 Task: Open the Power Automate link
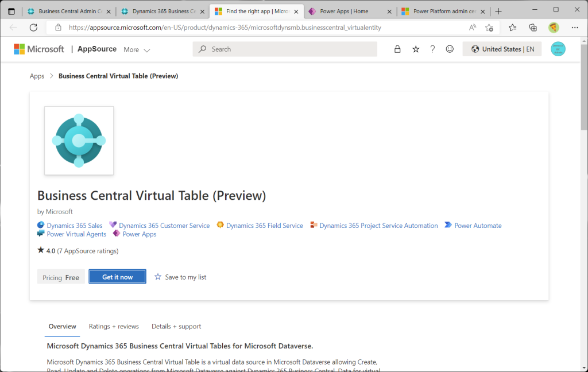(x=478, y=226)
